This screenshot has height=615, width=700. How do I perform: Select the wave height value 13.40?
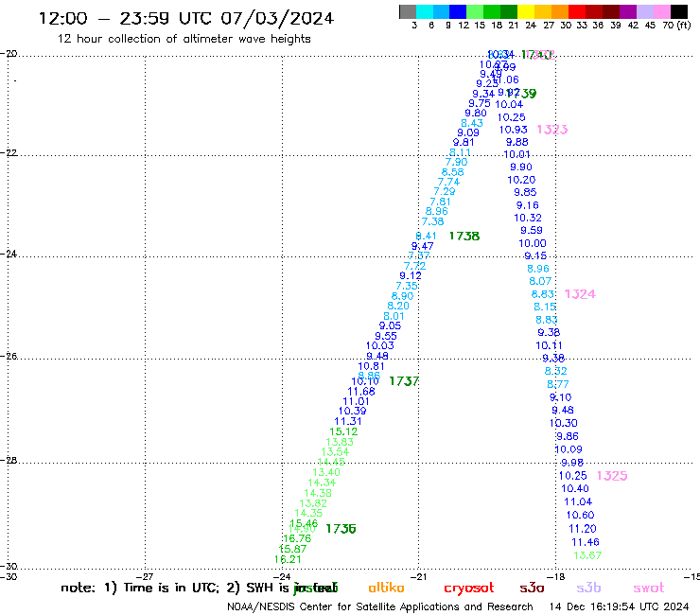coord(326,472)
